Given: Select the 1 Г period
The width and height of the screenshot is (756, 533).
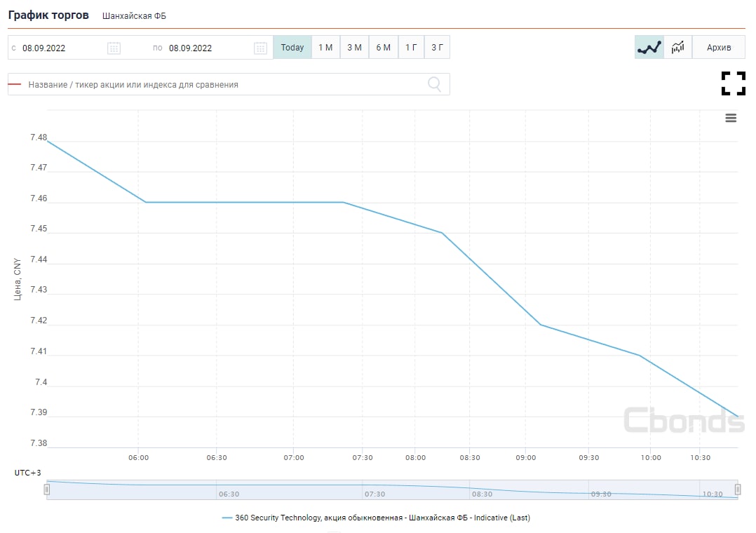Looking at the screenshot, I should pyautogui.click(x=411, y=47).
